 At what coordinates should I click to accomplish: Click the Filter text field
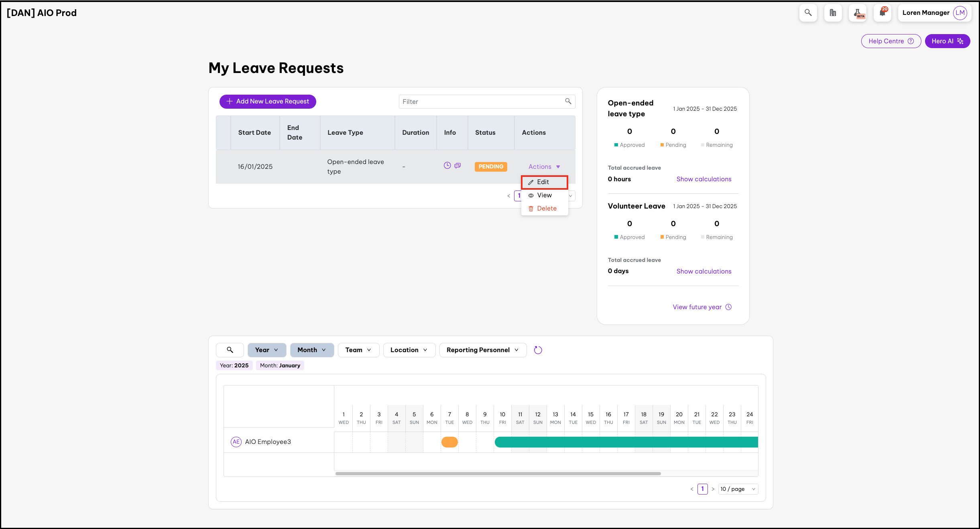click(482, 102)
